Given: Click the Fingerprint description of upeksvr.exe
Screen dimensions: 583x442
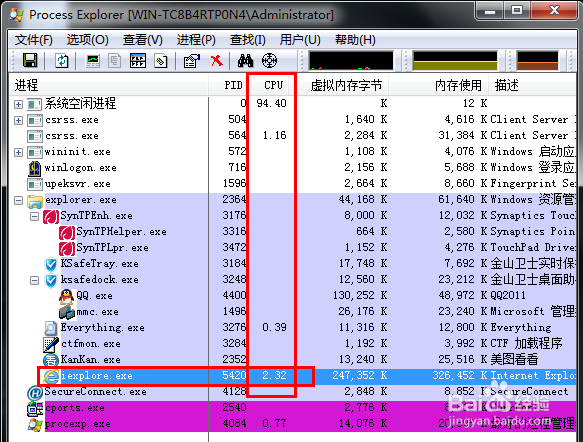Looking at the screenshot, I should 533,184.
